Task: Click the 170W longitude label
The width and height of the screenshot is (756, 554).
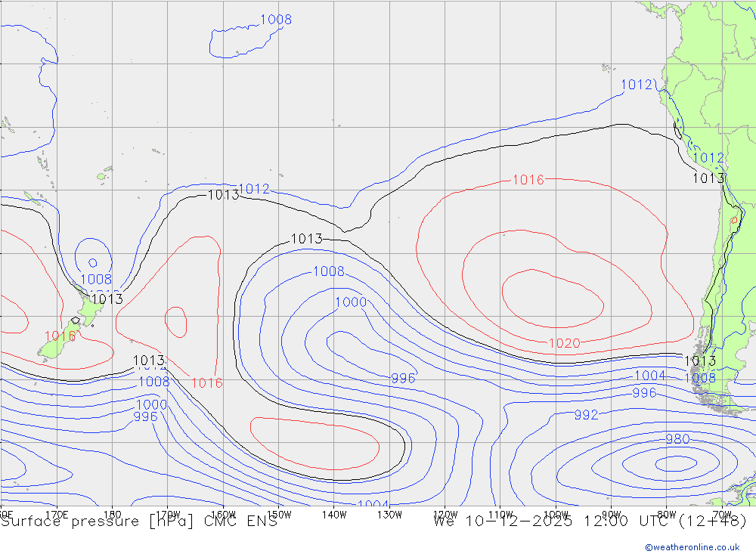Action: (169, 515)
